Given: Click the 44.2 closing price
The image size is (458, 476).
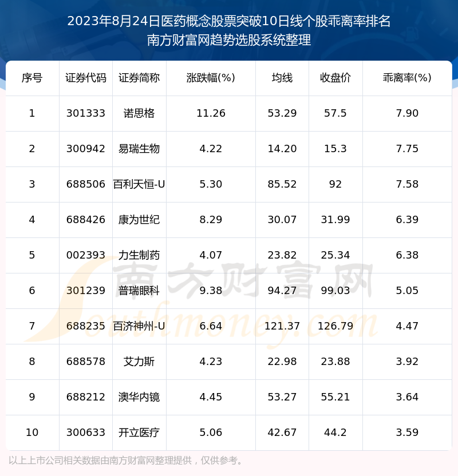Looking at the screenshot, I should coord(335,433).
